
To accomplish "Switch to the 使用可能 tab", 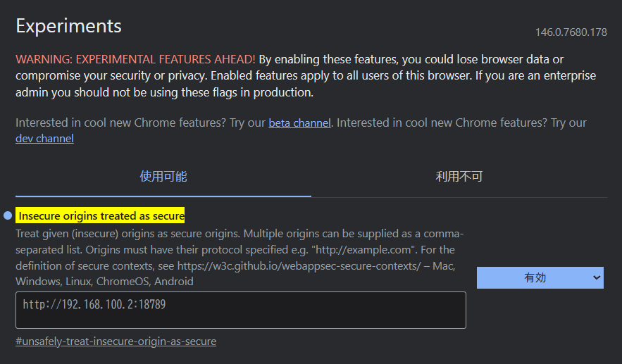I will coord(163,177).
